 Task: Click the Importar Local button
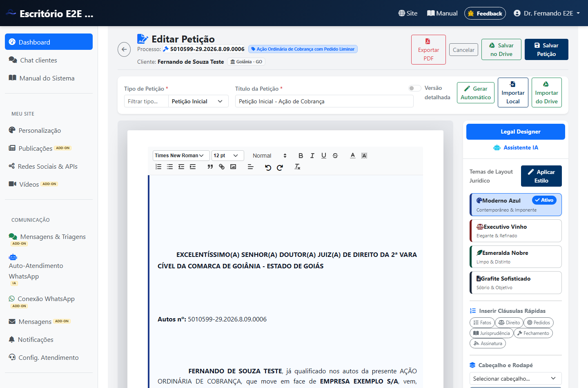coord(513,93)
